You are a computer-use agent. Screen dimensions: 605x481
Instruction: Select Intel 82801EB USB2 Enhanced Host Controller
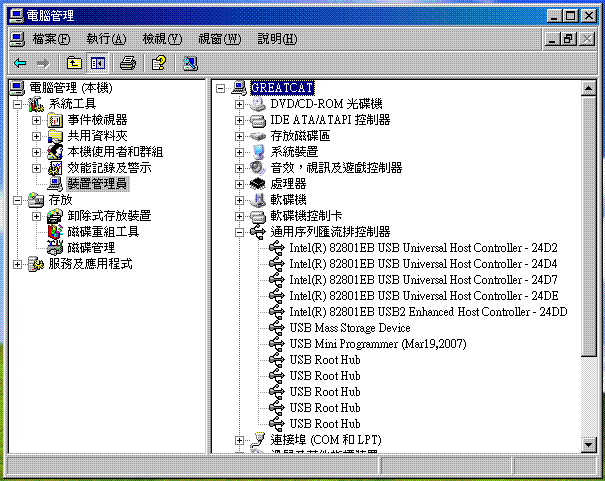(x=428, y=312)
